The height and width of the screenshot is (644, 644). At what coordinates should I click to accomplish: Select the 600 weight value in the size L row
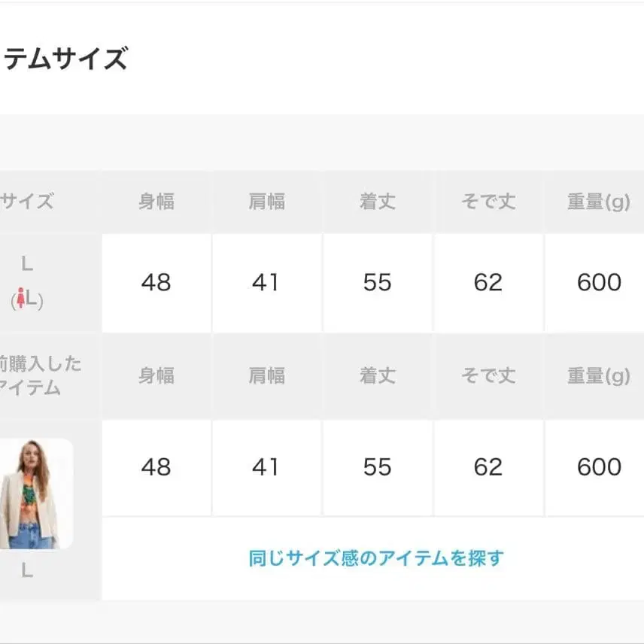(x=599, y=282)
